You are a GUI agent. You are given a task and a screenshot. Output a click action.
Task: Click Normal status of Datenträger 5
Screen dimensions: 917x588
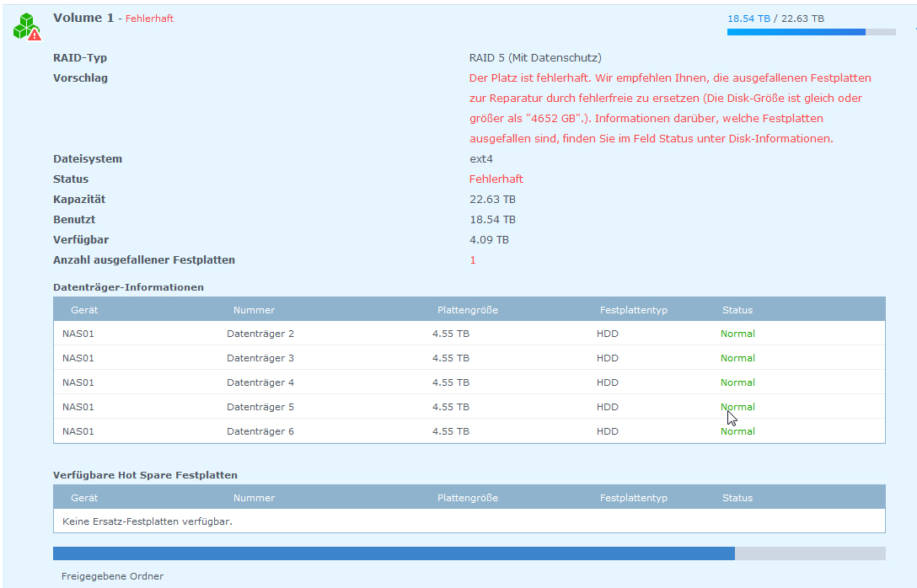pos(737,407)
